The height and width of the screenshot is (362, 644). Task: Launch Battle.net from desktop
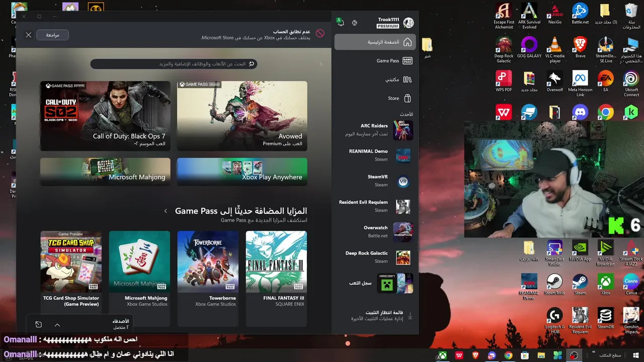click(x=580, y=14)
